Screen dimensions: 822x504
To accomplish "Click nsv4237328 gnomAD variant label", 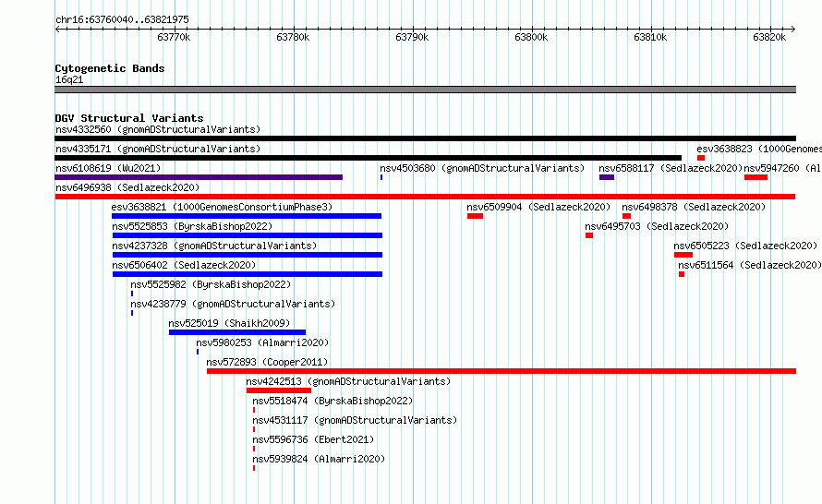I will coord(214,246).
